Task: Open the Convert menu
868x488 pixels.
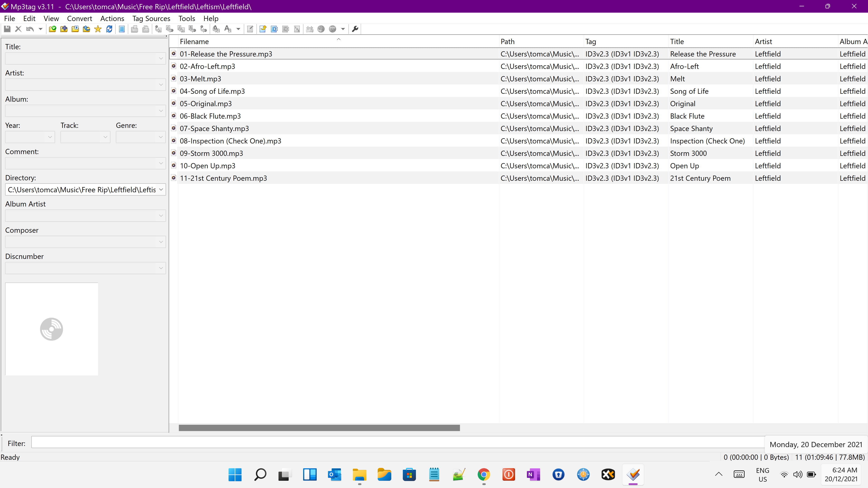Action: pyautogui.click(x=80, y=19)
